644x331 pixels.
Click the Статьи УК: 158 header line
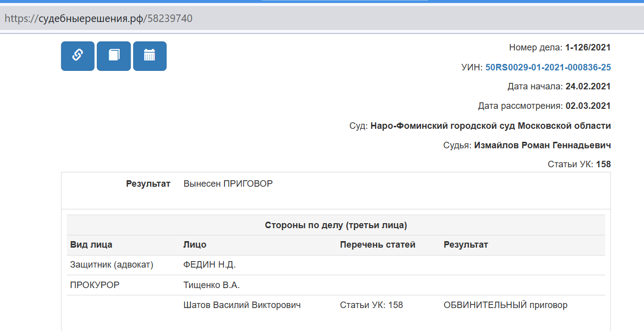tap(579, 164)
